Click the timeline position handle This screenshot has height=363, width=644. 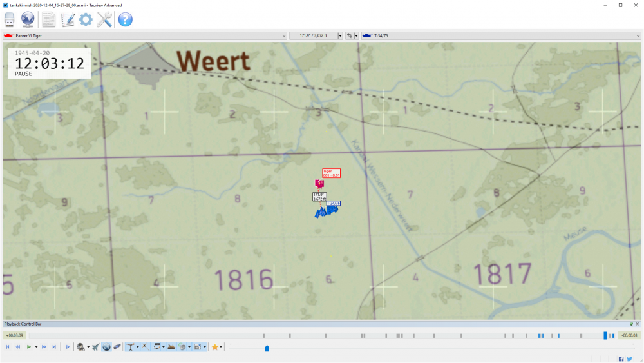pyautogui.click(x=605, y=335)
